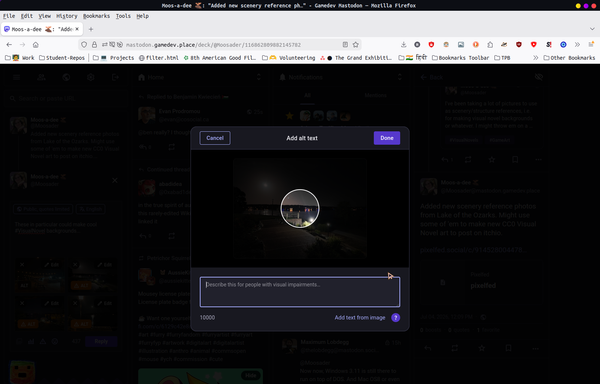Image resolution: width=600 pixels, height=384 pixels.
Task: Open the 8th American Good Fil.. bookmark
Action: 220,58
